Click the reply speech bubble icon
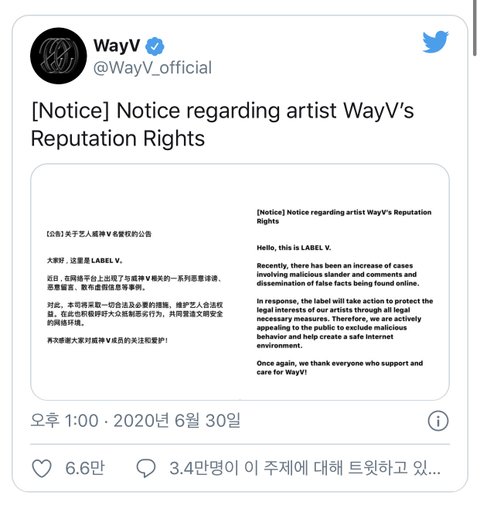Screen dimensions: 480x509 (146, 468)
